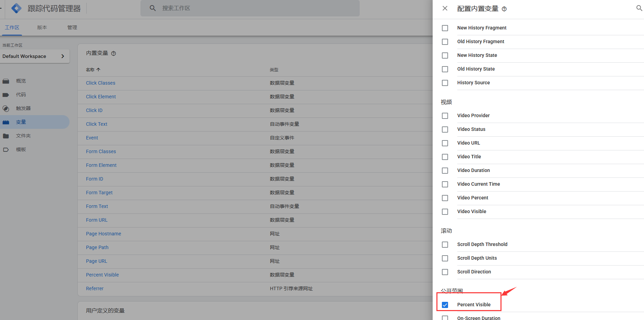Open the Form ID variable link
Viewport: 644px width, 320px height.
pyautogui.click(x=95, y=179)
